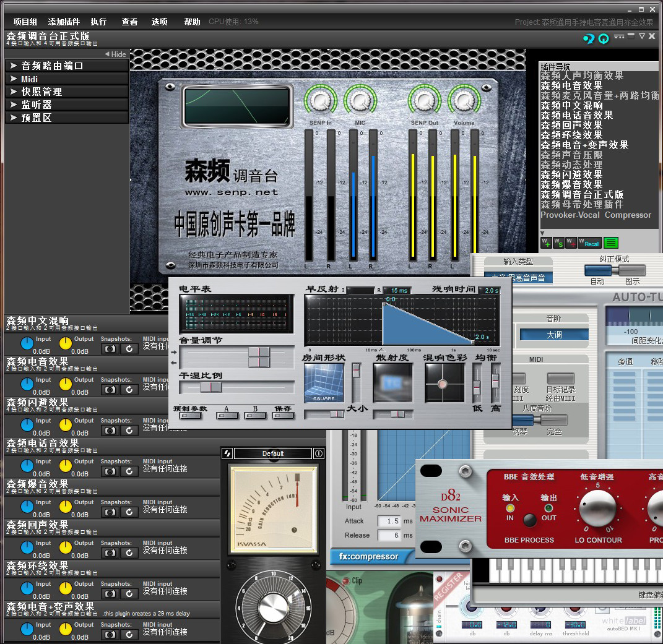Click blue Input knob of 森频中文混响

(27, 343)
